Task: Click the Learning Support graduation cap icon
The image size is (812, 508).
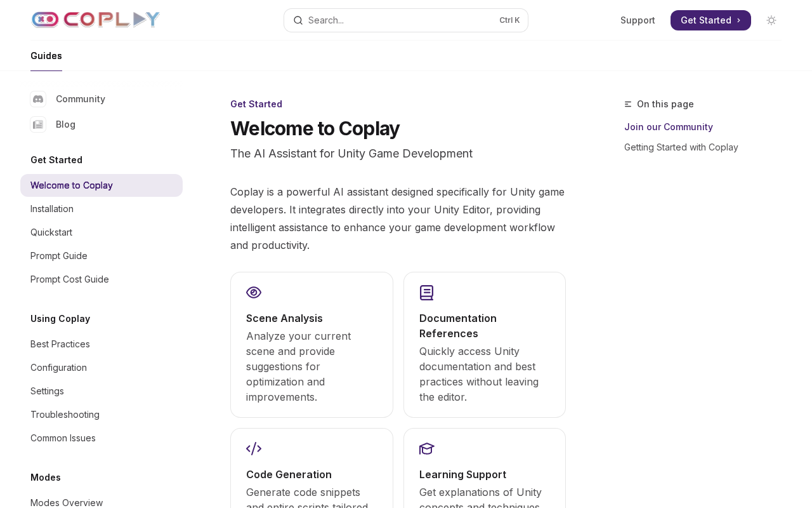Action: click(426, 448)
